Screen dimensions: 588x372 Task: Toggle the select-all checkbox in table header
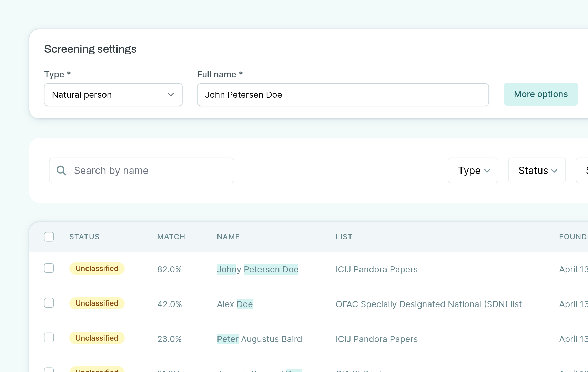[49, 237]
